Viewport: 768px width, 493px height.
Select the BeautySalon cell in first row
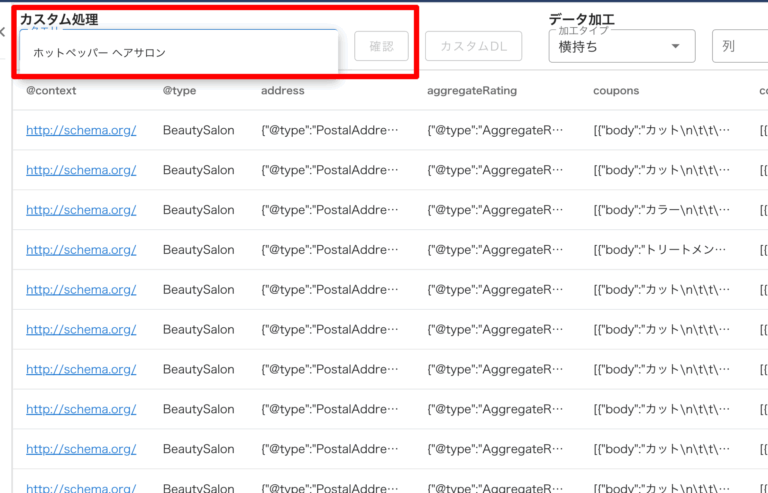(198, 130)
